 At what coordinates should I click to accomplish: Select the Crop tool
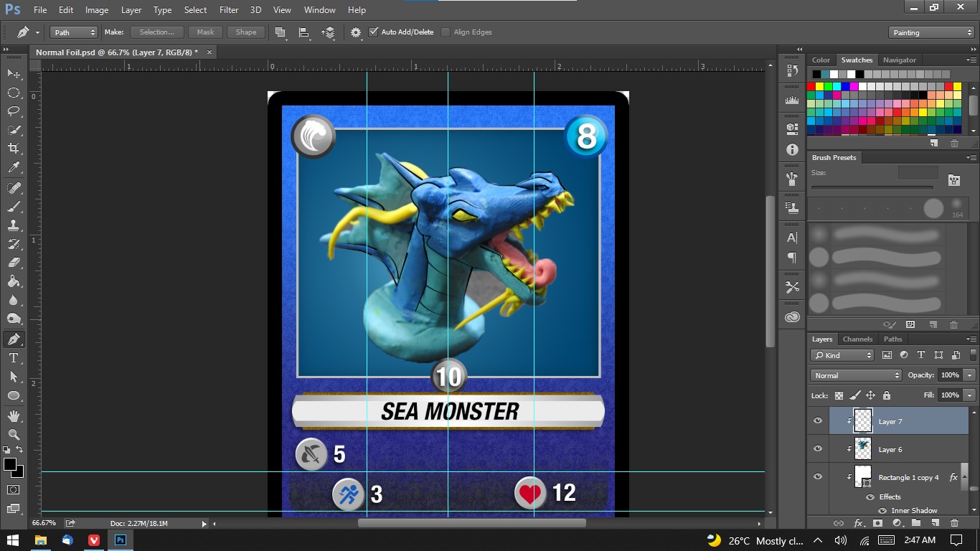click(x=14, y=149)
